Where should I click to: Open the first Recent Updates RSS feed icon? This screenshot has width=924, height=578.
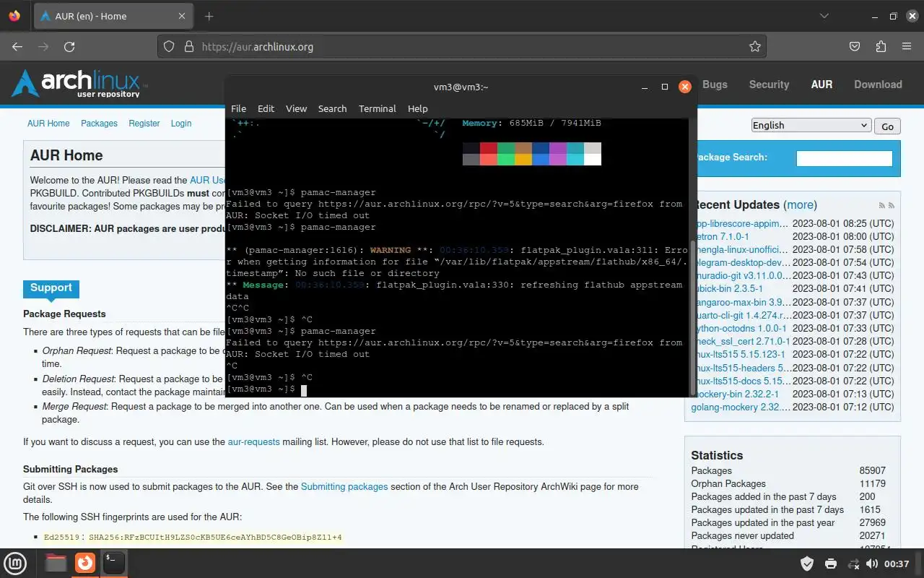882,206
